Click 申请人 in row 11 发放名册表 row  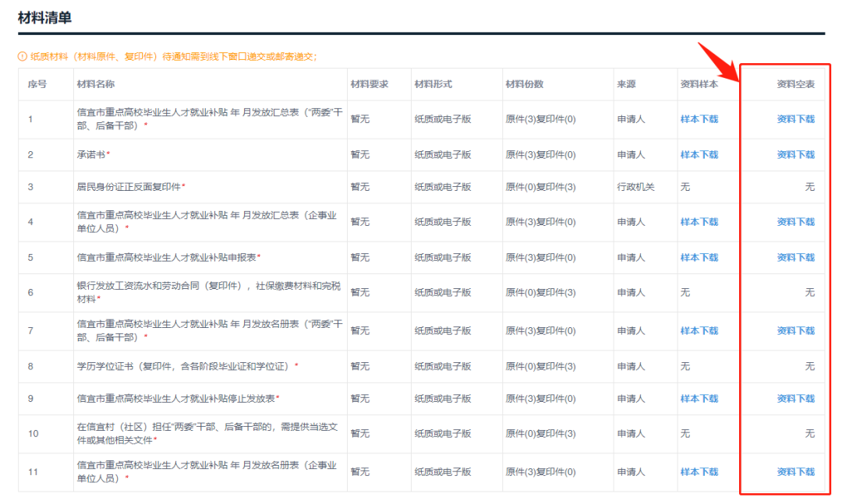tap(631, 472)
